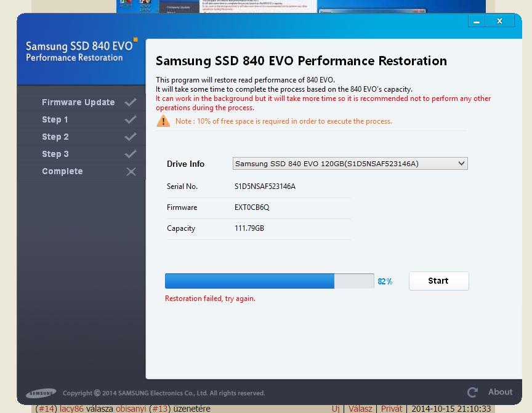This screenshot has height=413, width=532.
Task: Click the Új link in forum page
Action: click(336, 409)
